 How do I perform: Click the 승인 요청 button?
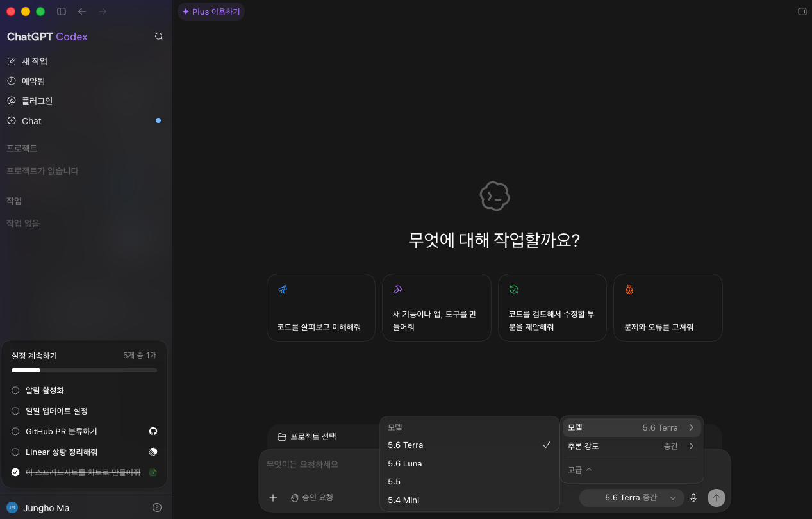312,498
